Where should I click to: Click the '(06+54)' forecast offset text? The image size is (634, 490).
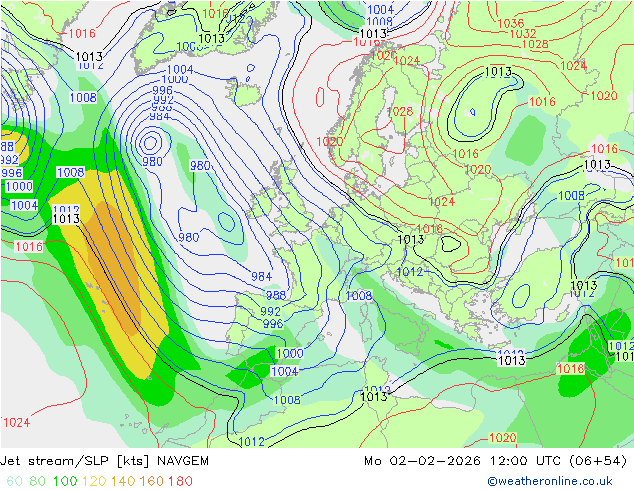pyautogui.click(x=598, y=461)
